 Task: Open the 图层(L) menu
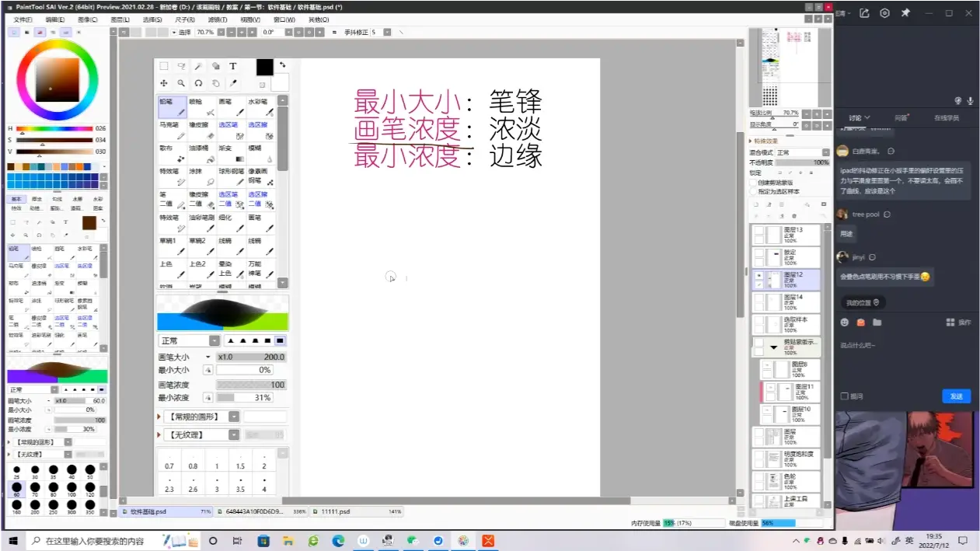point(120,19)
